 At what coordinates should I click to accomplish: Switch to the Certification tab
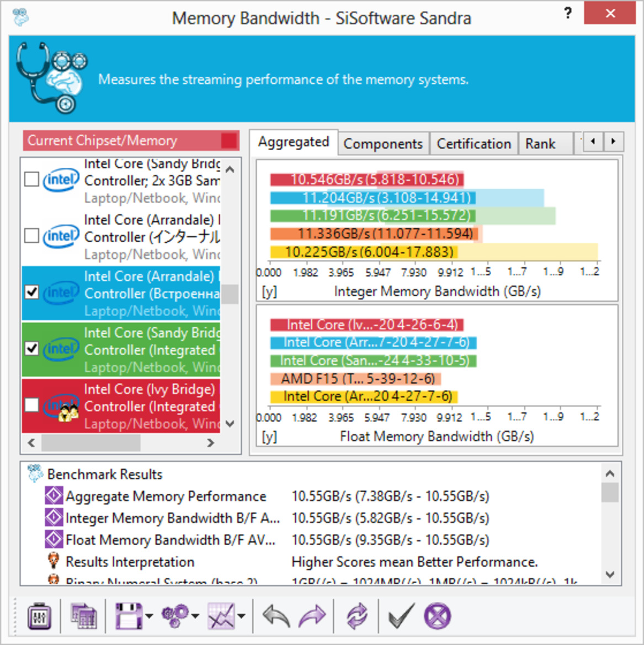coord(473,143)
